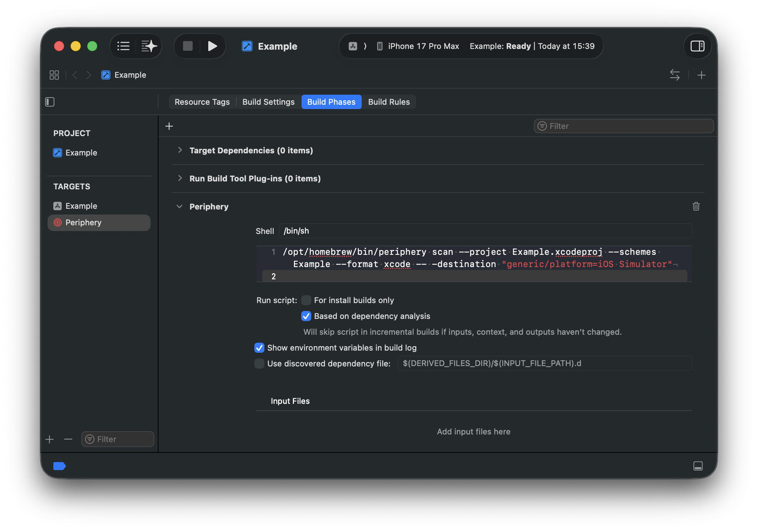Expand Run Build Tool Plug-ins section

pyautogui.click(x=180, y=178)
